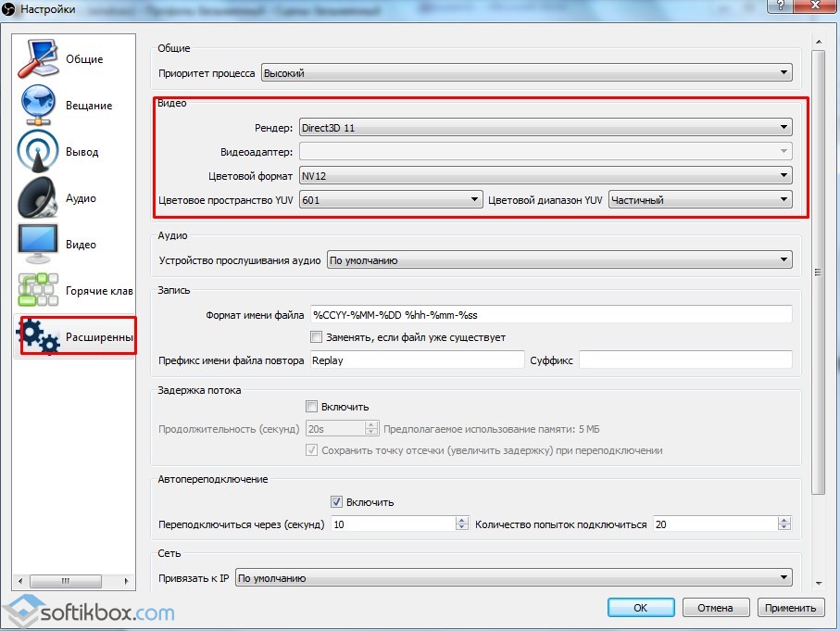This screenshot has width=840, height=631.
Task: Open the Цветовой формат NV12 dropdown
Action: coord(545,176)
